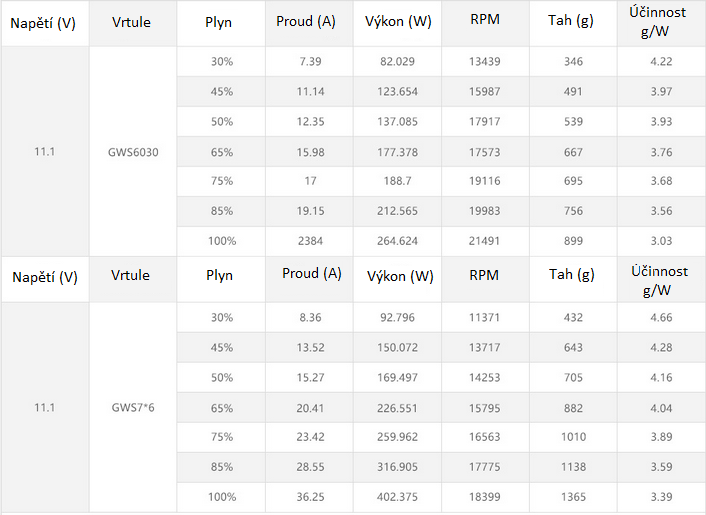
Task: Click current value 2384 in first table
Action: tap(310, 241)
